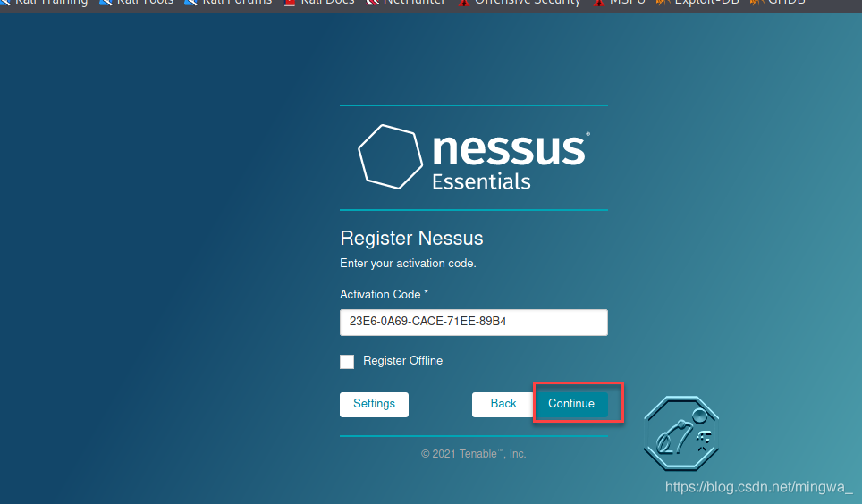Open the Kali Forums bookmark

[229, 3]
